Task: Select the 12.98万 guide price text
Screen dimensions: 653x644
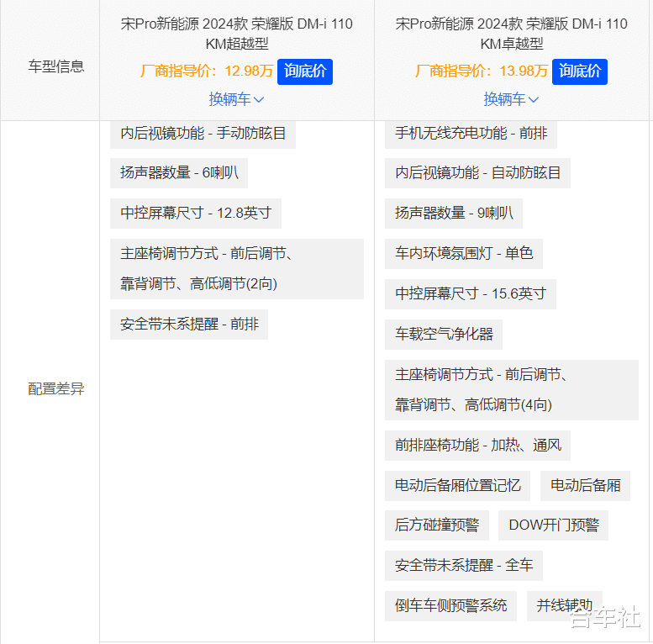Action: tap(249, 71)
